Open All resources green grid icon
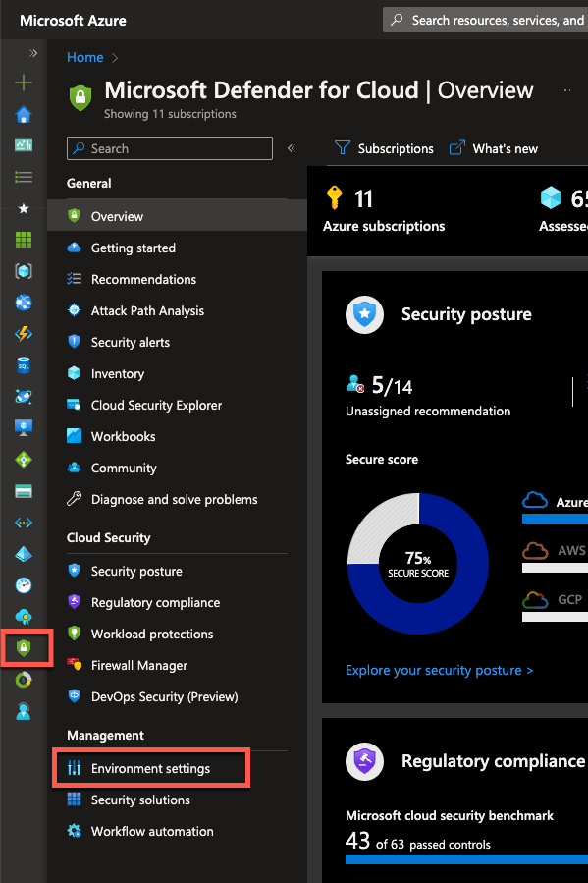The image size is (588, 883). point(24,240)
